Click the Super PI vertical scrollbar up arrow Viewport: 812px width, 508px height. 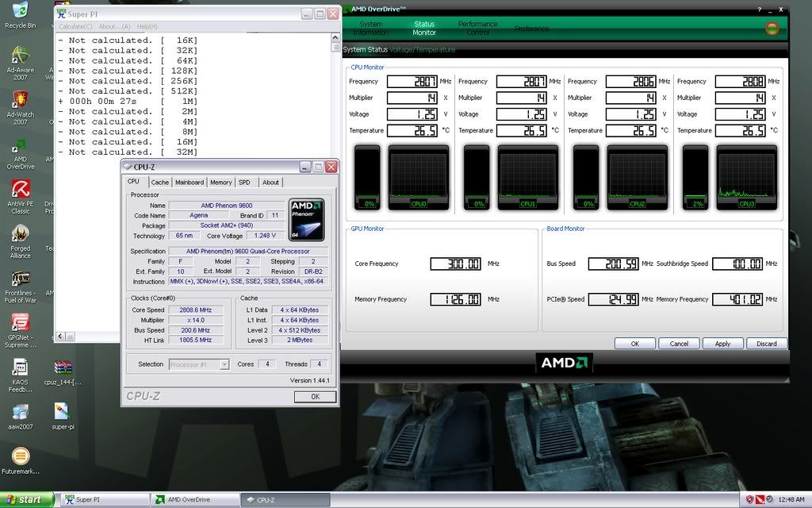point(335,38)
